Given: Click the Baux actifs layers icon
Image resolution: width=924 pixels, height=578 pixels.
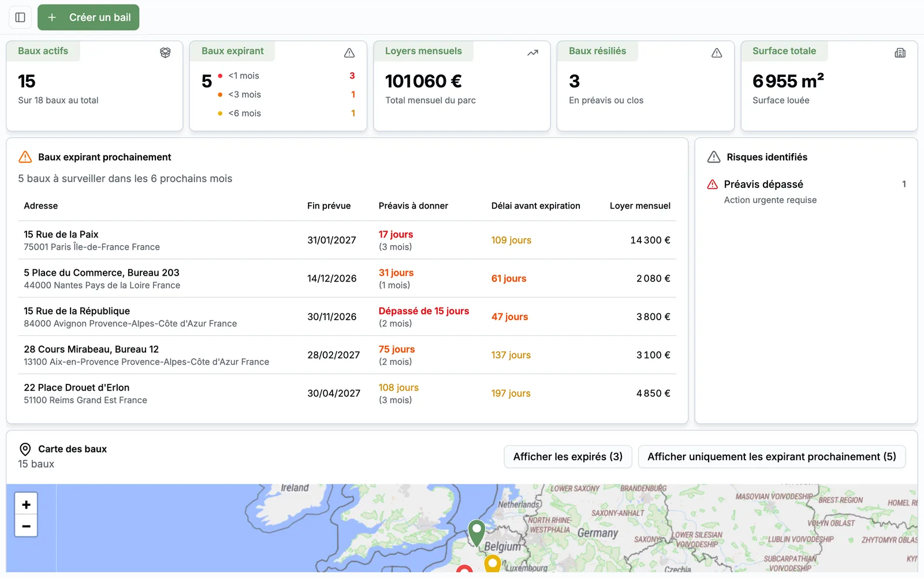Looking at the screenshot, I should (165, 53).
